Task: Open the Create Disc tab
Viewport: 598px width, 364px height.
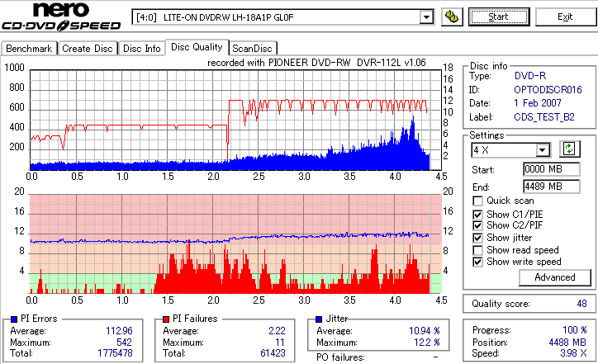Action: [x=88, y=49]
